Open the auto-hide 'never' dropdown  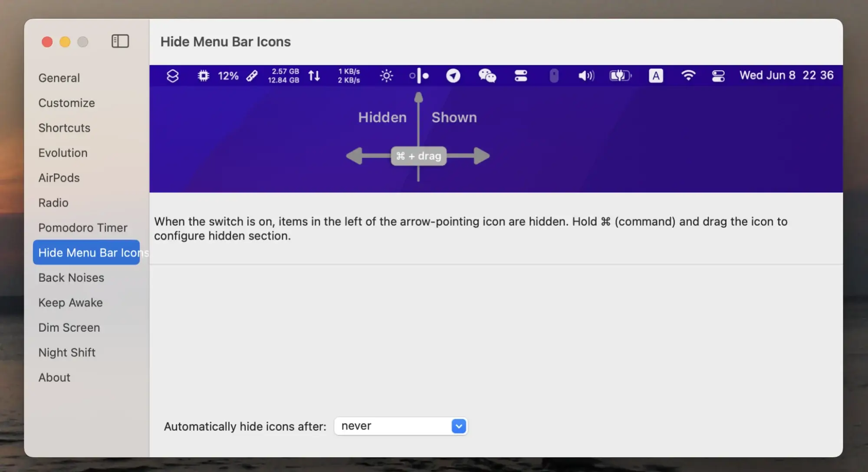tap(401, 426)
